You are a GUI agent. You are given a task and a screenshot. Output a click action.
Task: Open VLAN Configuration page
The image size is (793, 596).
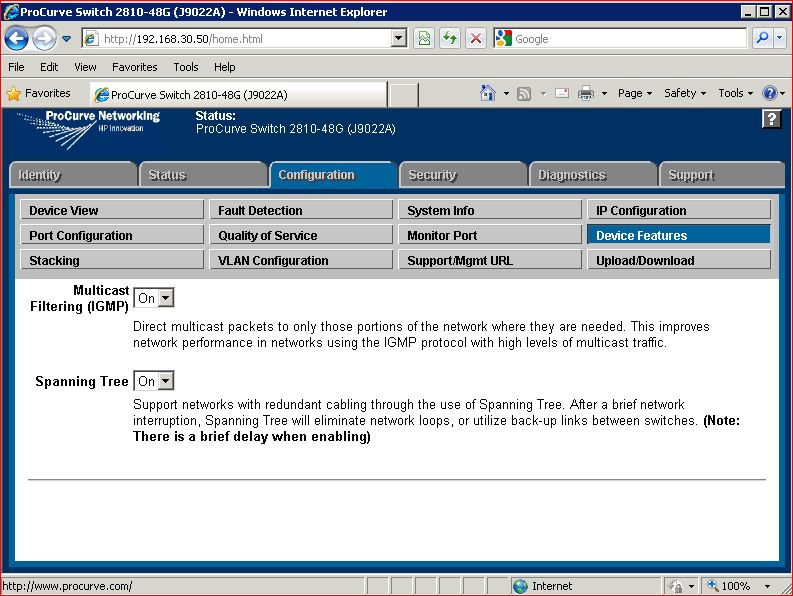(x=301, y=260)
